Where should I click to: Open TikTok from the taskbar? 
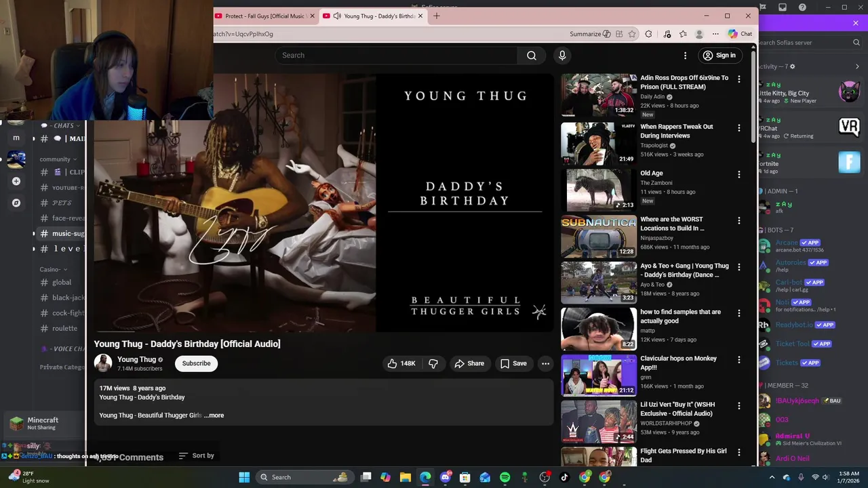(564, 477)
